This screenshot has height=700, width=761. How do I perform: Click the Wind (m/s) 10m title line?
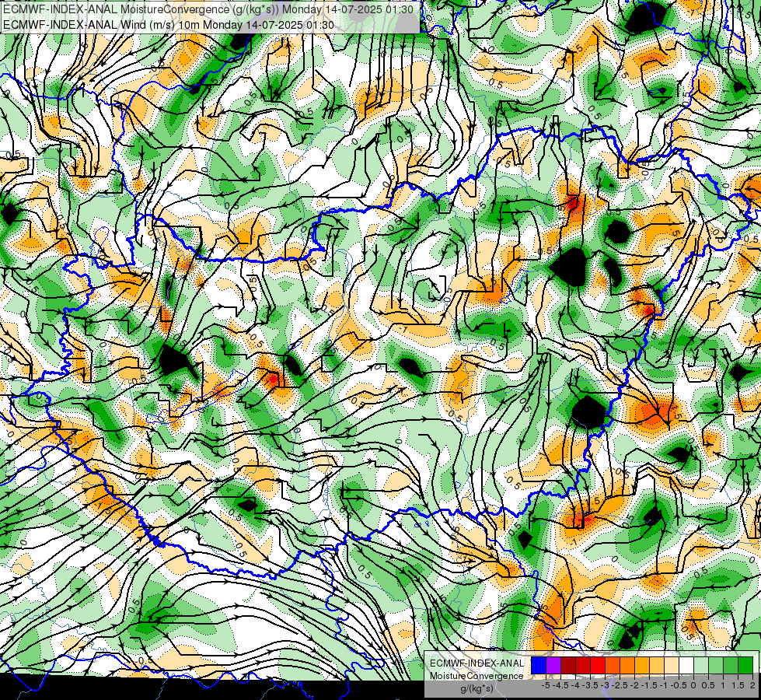(x=169, y=24)
